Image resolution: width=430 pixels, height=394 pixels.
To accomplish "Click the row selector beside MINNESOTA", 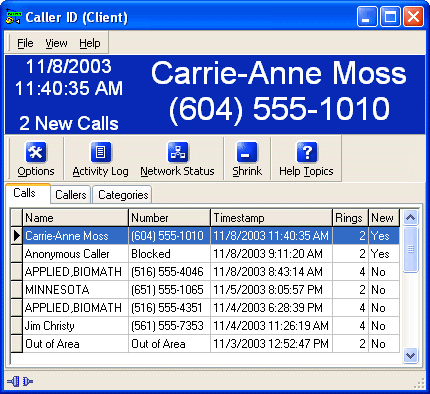I will 16,290.
